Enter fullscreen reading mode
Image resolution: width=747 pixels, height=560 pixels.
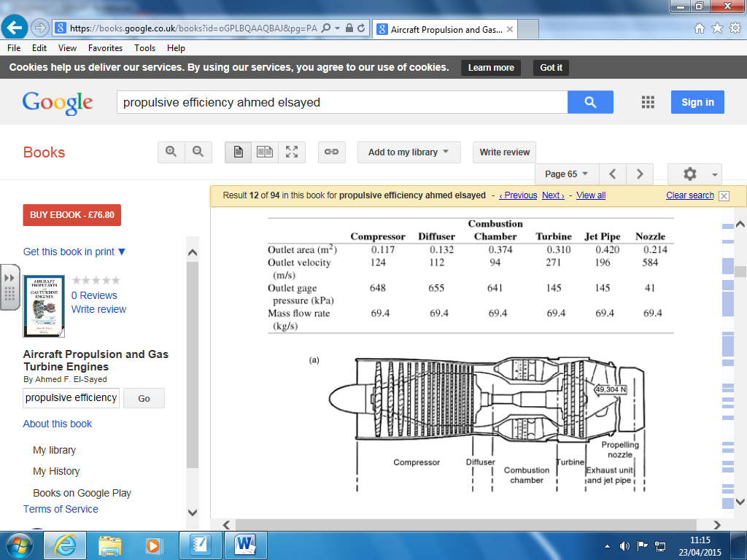point(292,152)
